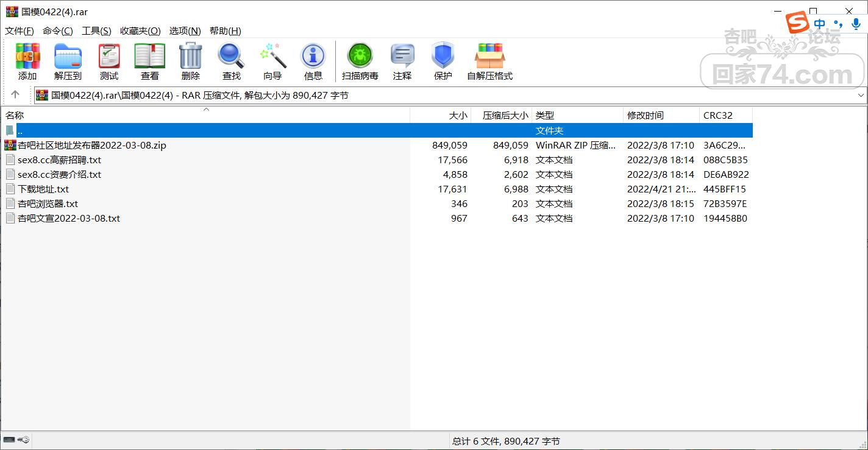The width and height of the screenshot is (868, 450).
Task: Click the 信息 (Info) toolbar icon
Action: (313, 56)
